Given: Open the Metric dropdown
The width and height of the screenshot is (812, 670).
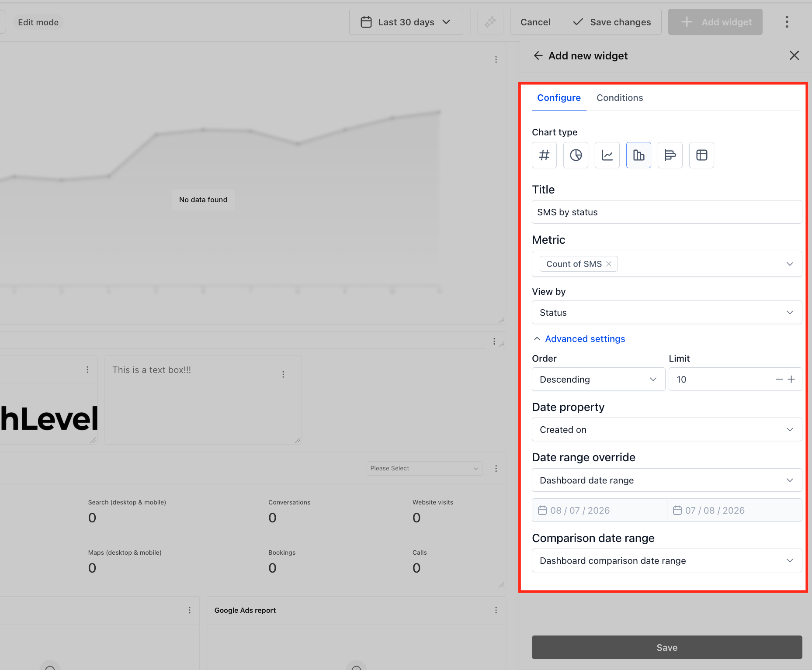Looking at the screenshot, I should pyautogui.click(x=667, y=264).
